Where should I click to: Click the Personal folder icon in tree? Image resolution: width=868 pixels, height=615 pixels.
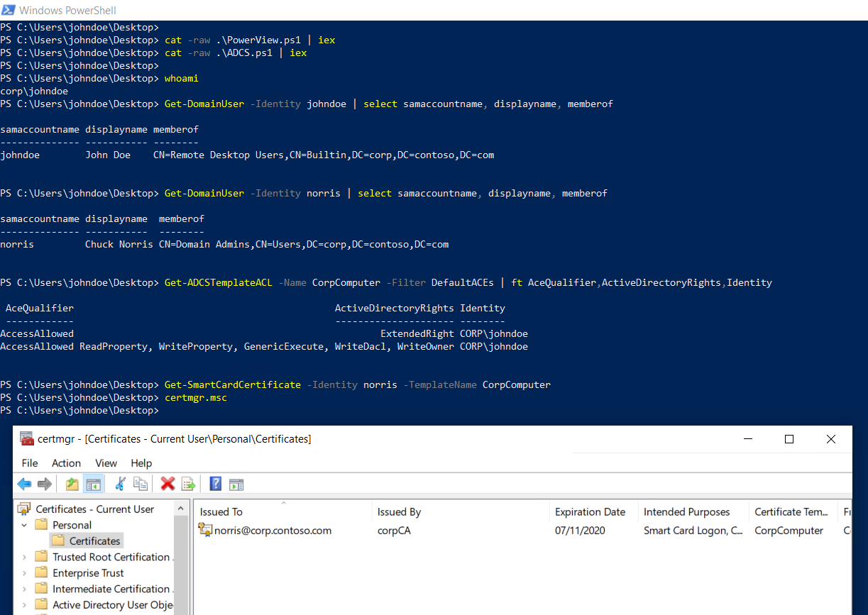pos(42,525)
